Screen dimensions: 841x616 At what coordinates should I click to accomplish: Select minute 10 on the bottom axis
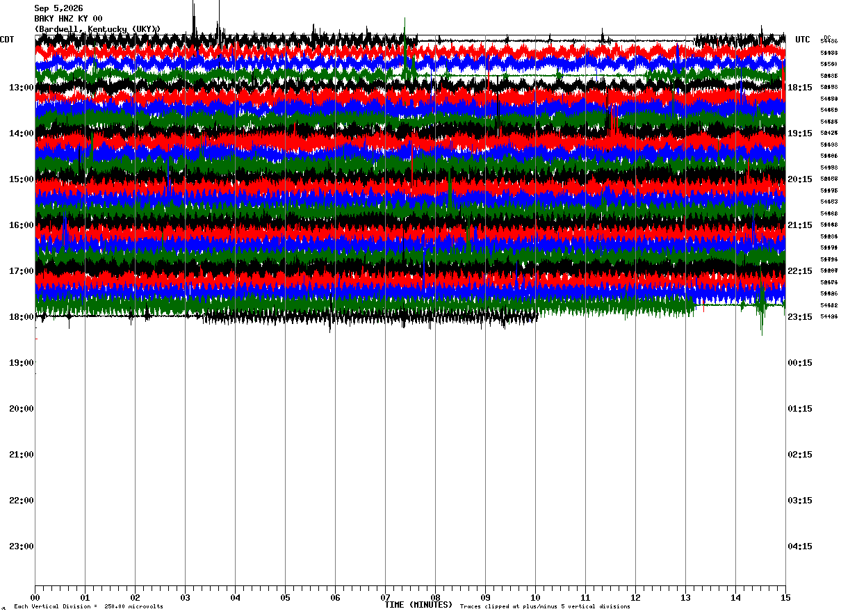(x=535, y=597)
